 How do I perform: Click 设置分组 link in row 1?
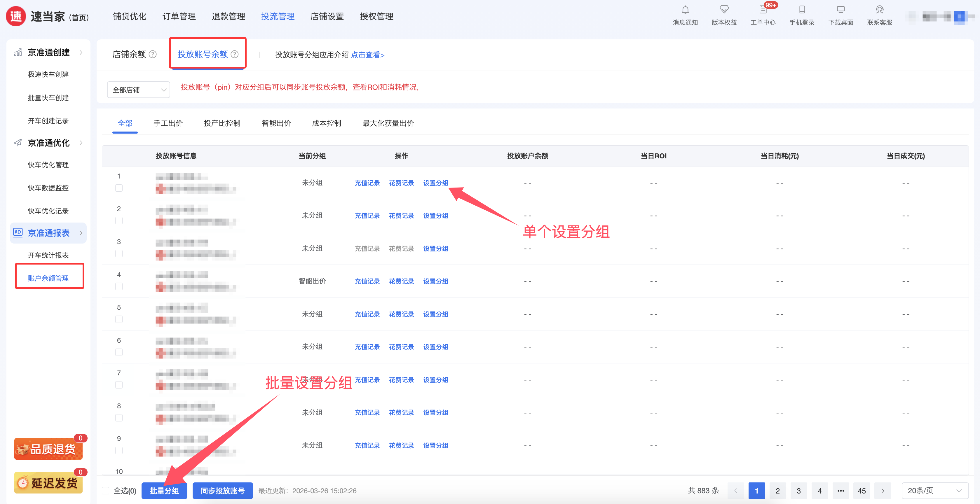[436, 183]
